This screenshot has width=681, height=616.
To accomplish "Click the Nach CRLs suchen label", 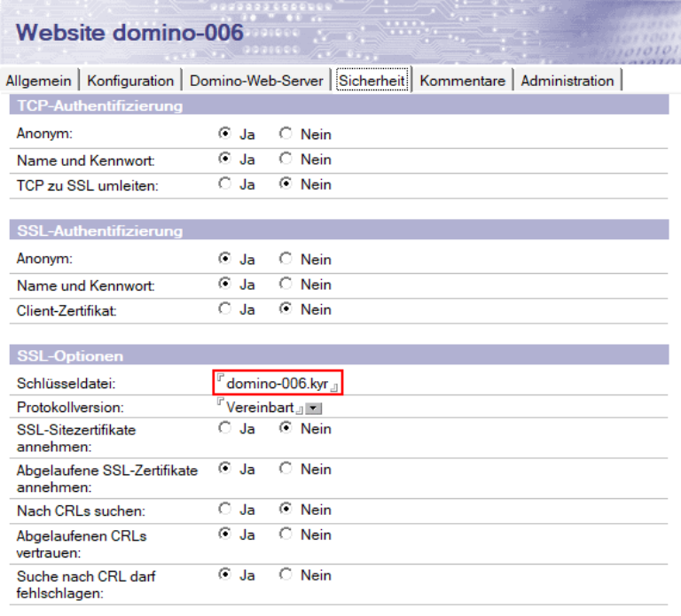I will pyautogui.click(x=81, y=511).
